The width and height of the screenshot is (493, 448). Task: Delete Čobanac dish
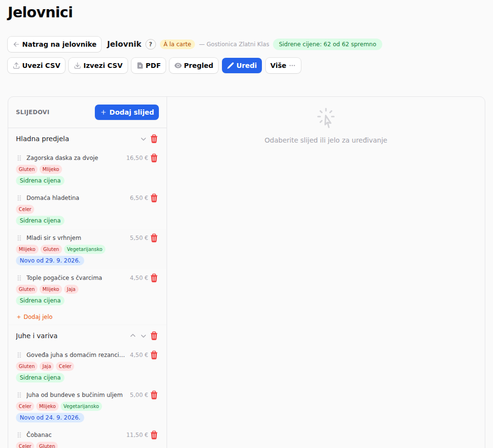point(154,435)
